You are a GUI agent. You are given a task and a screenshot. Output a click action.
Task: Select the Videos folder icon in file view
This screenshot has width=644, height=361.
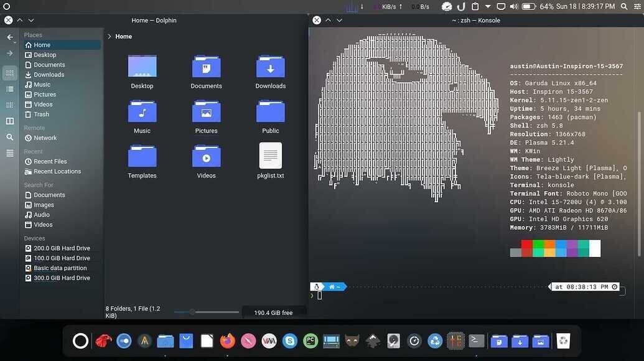206,156
